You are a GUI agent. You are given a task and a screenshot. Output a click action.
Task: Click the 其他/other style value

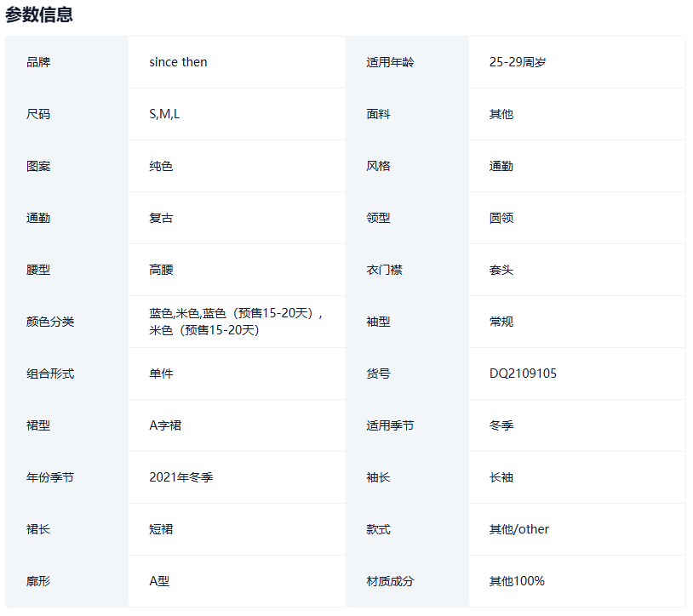(x=518, y=529)
